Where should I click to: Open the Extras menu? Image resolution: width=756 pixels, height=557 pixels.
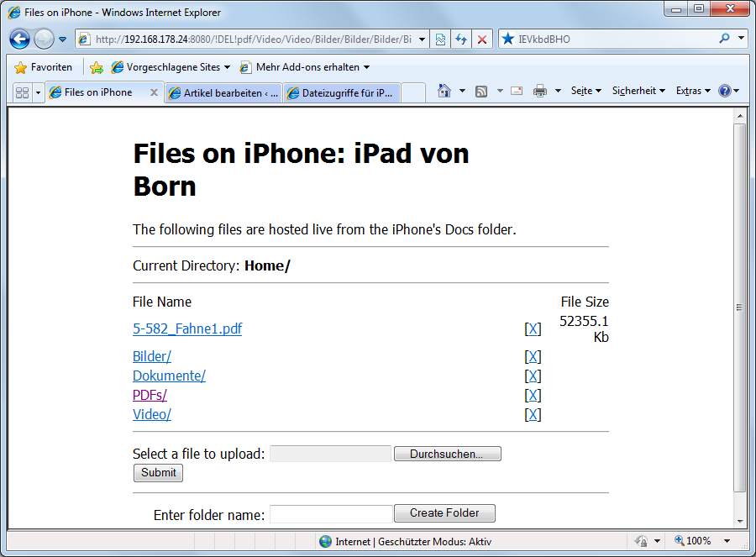693,91
